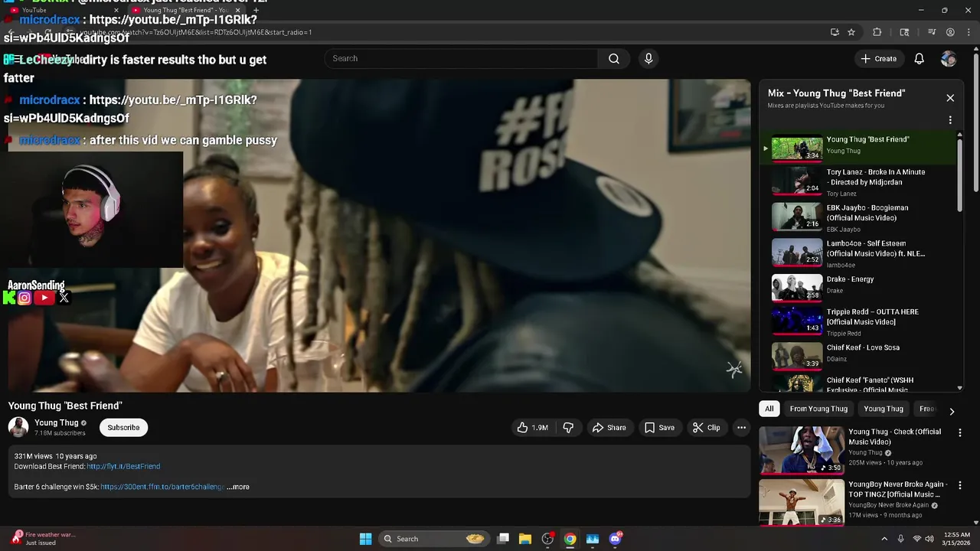Open options for YoungBoy TOP TINGZ video
Viewport: 980px width, 551px height.
click(960, 485)
